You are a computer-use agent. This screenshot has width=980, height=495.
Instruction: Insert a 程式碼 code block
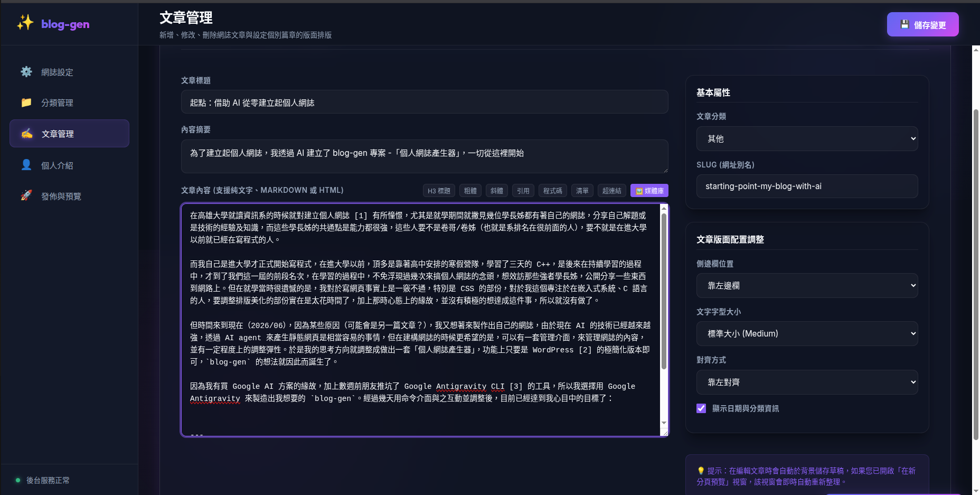click(552, 191)
